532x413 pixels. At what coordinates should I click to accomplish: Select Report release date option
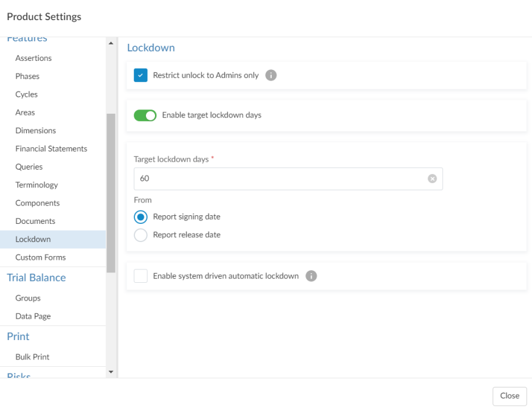140,234
